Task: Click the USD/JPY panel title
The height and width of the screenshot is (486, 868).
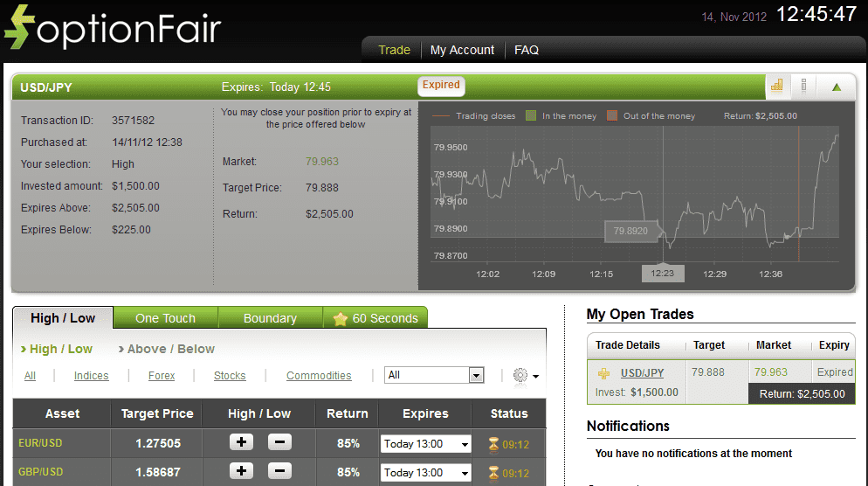Action: [46, 87]
